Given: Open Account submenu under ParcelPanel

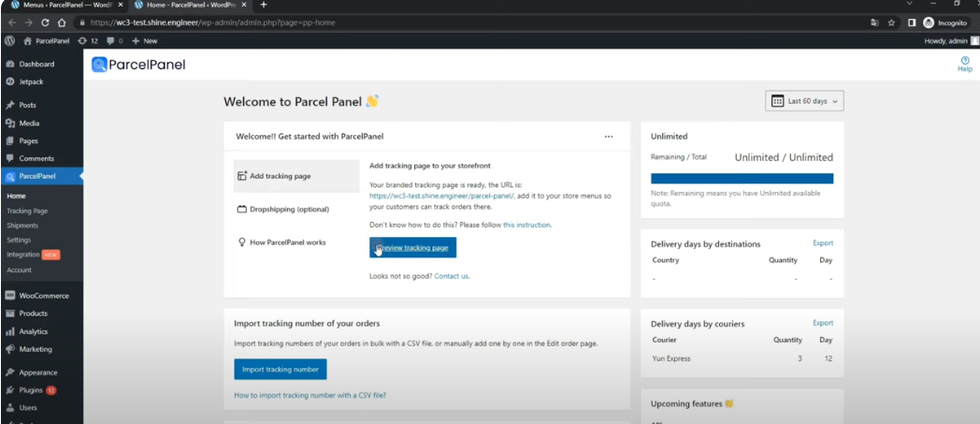Looking at the screenshot, I should point(20,270).
